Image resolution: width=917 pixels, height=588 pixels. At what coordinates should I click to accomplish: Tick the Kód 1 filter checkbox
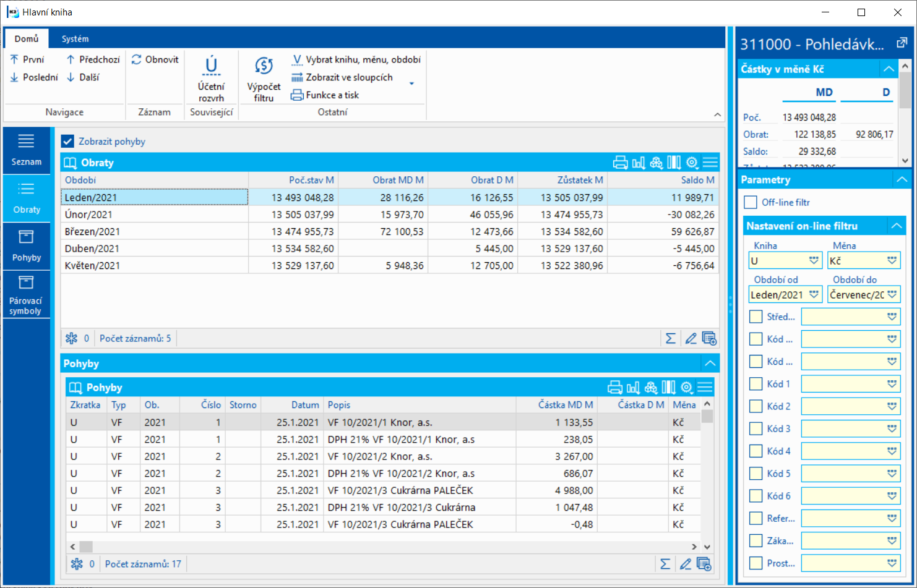[x=756, y=384]
